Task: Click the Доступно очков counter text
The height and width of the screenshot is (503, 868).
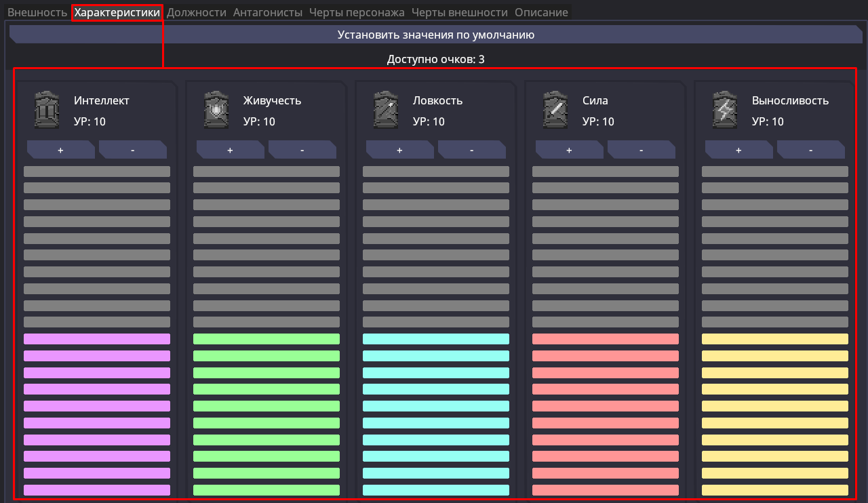Action: (435, 60)
